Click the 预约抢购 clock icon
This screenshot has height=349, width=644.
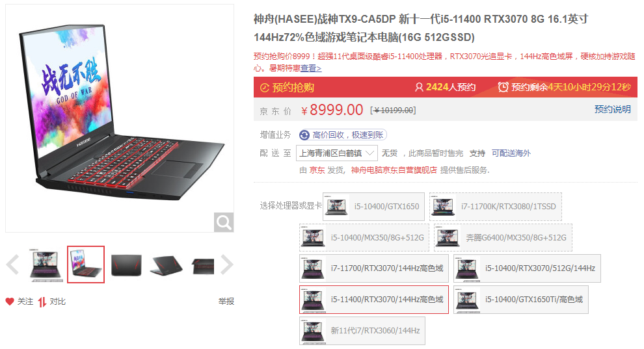265,88
